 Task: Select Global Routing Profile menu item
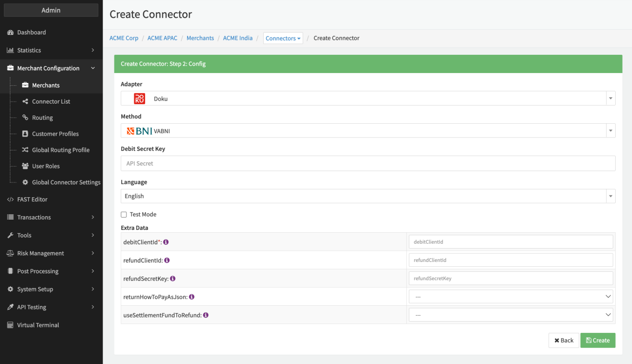(61, 150)
